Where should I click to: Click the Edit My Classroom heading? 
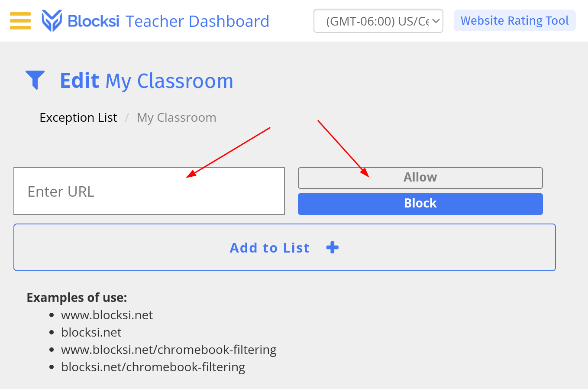click(146, 81)
